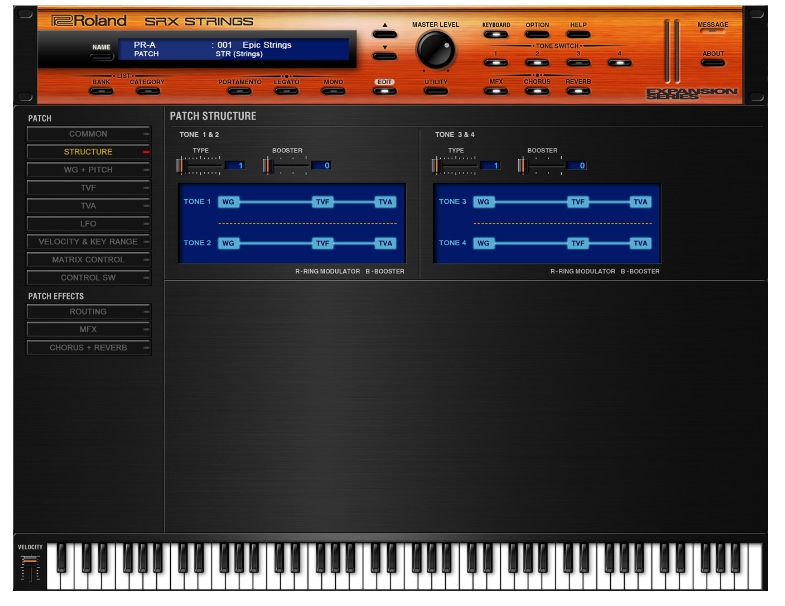Open CHORUS + REVERB effects tab
Viewport: 785px width, 606px height.
coord(89,348)
